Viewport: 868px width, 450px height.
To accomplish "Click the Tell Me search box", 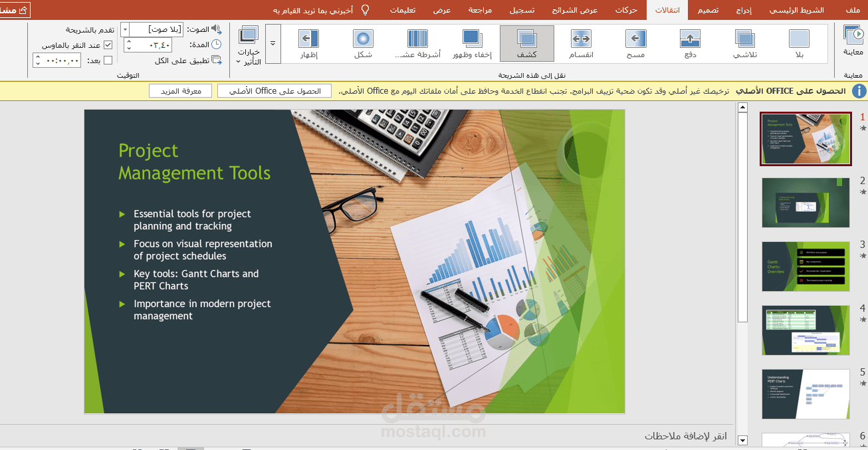I will click(x=313, y=10).
